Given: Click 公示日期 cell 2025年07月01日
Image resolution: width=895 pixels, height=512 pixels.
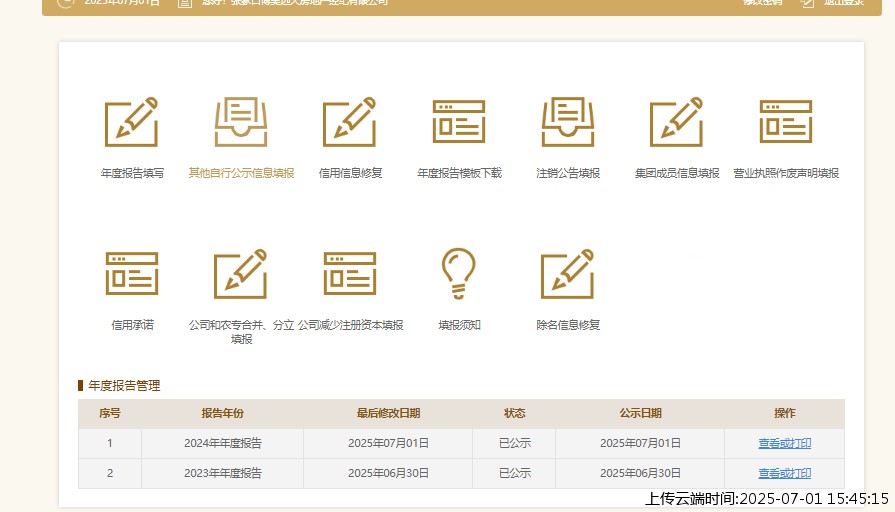Looking at the screenshot, I should coord(640,444).
